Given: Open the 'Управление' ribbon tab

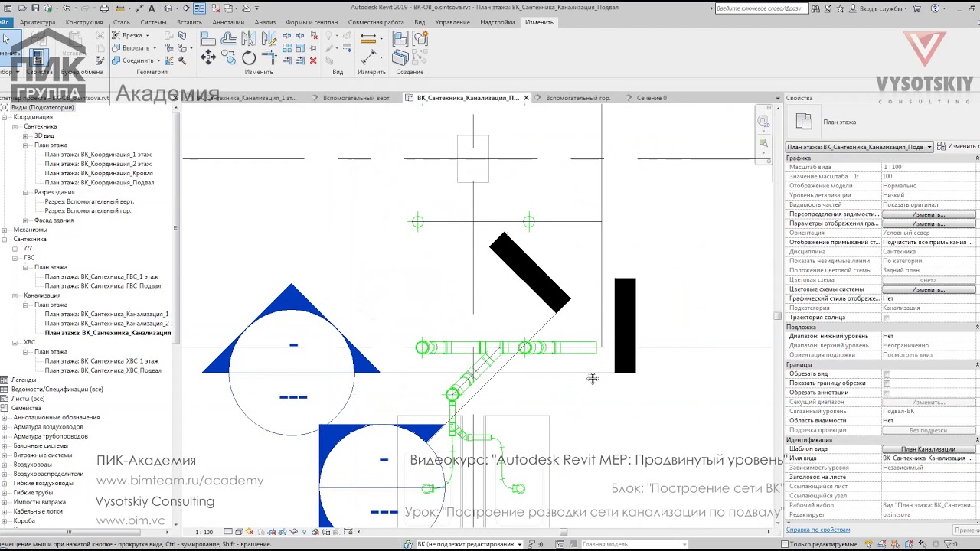Looking at the screenshot, I should [x=452, y=22].
